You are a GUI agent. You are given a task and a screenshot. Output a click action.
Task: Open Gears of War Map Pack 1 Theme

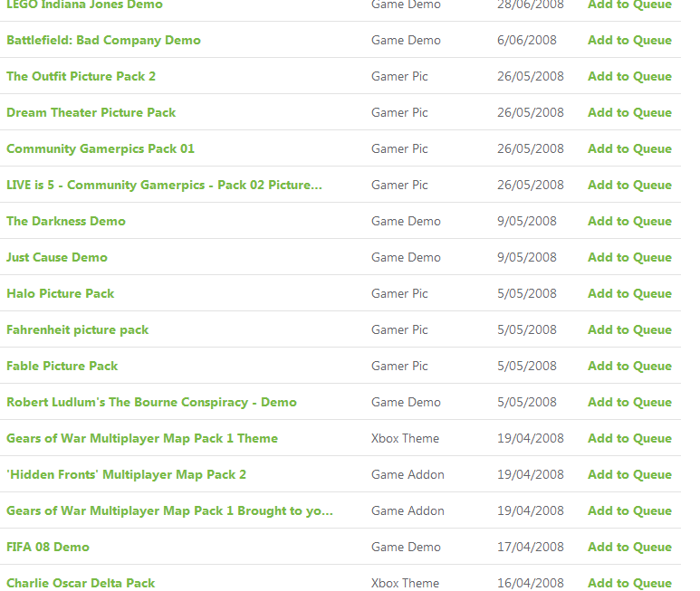[x=142, y=438]
